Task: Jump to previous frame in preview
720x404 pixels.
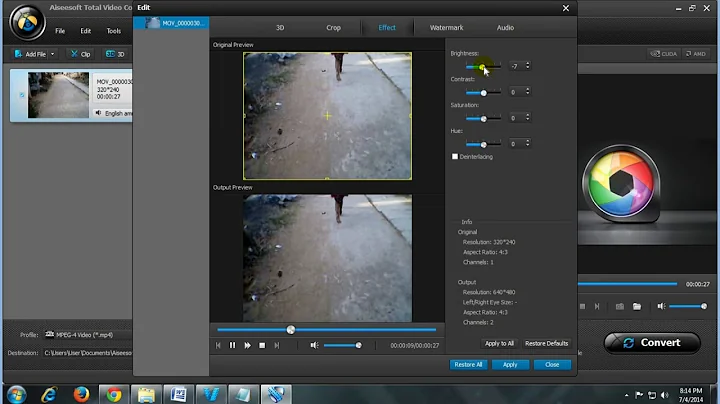Action: click(x=218, y=345)
